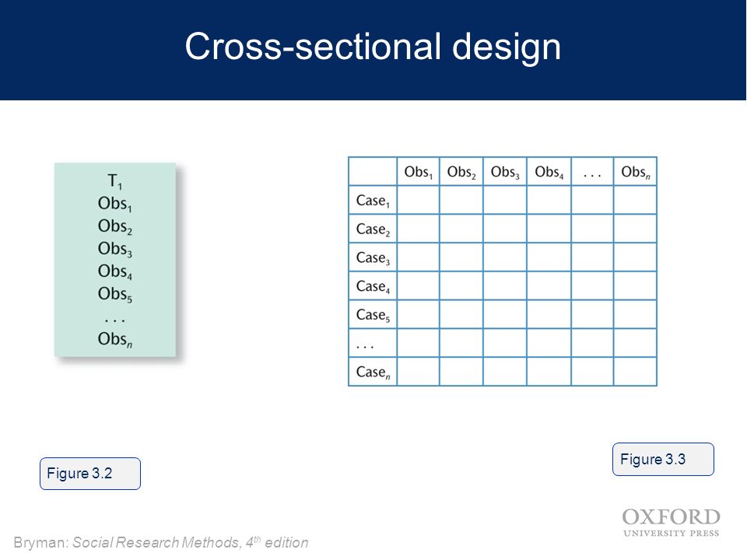This screenshot has width=747, height=560.
Task: Select the Obs3 column header in table
Action: point(505,171)
